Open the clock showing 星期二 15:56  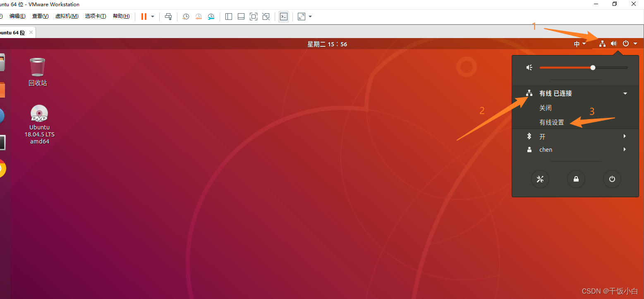[x=327, y=44]
